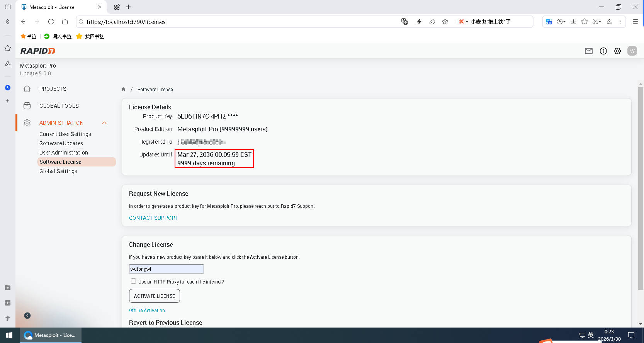Click the Global Tools toolbox icon
Screen dimensions: 644x343
click(27, 106)
